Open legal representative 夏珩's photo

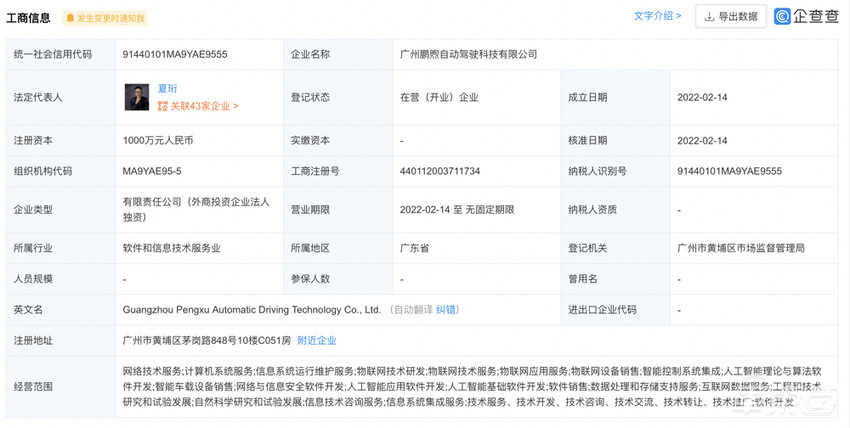pyautogui.click(x=137, y=98)
